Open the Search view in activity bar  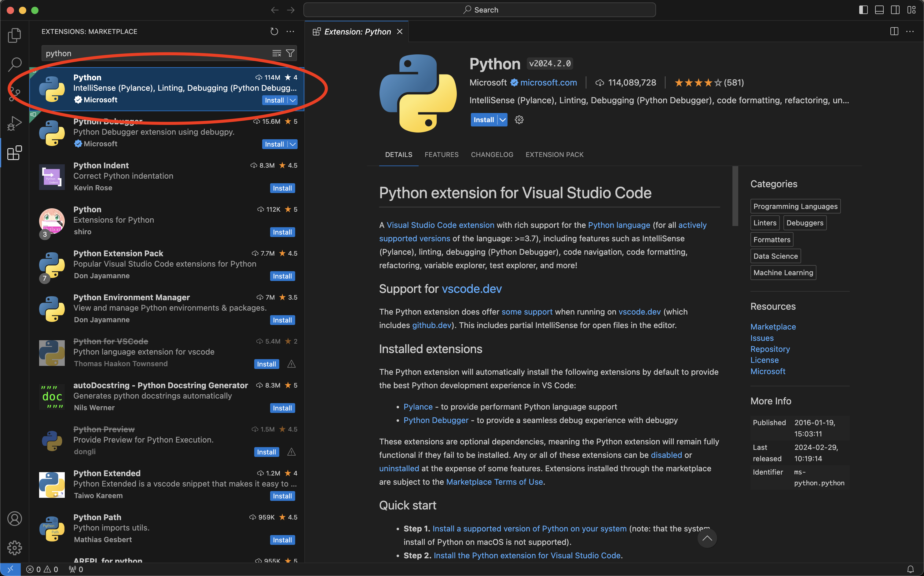click(x=14, y=64)
